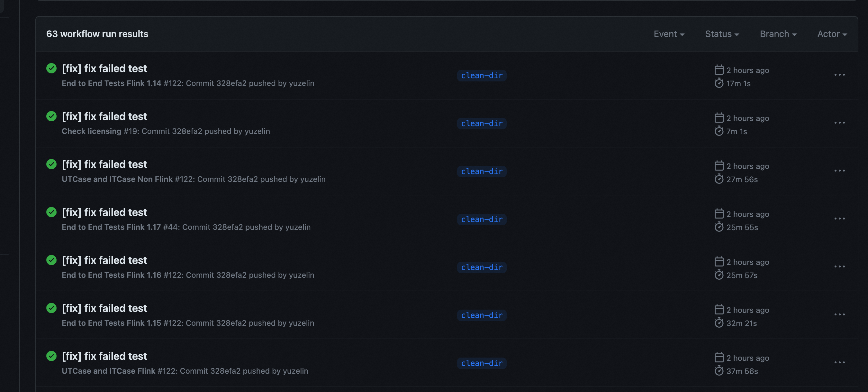Click calendar icon on Flink 1.17 run
Image resolution: width=868 pixels, height=392 pixels.
coord(719,214)
